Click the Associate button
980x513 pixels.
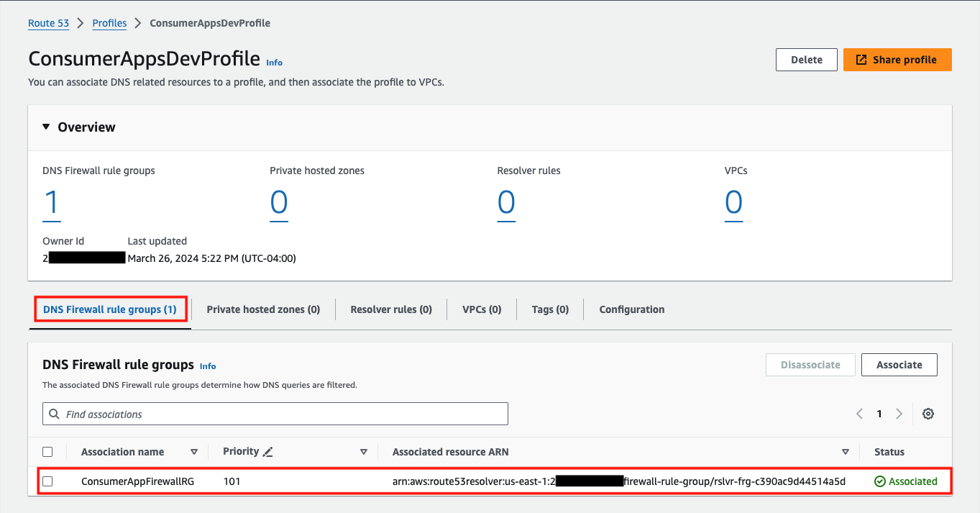click(x=899, y=365)
